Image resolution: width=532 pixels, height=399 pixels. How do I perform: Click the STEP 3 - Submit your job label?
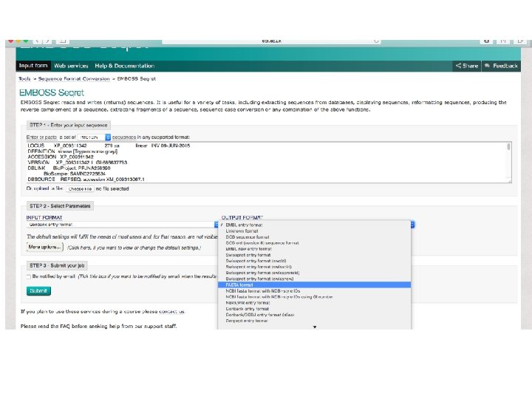[x=57, y=265]
